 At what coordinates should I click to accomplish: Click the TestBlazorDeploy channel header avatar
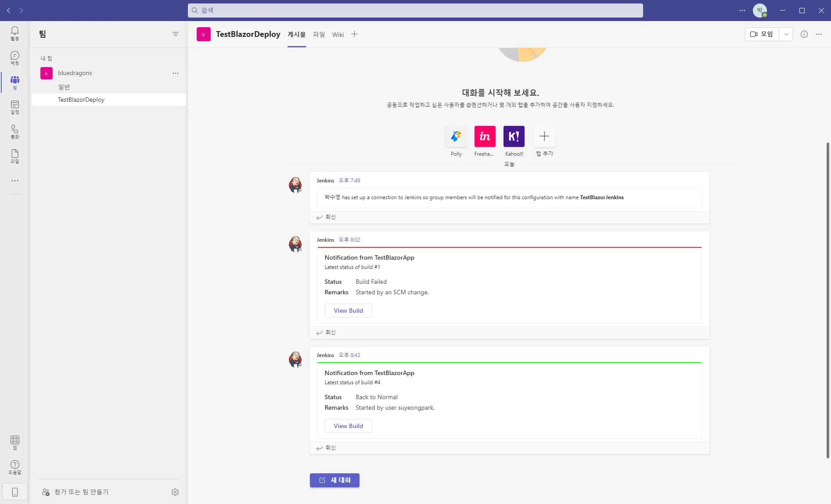click(x=204, y=34)
